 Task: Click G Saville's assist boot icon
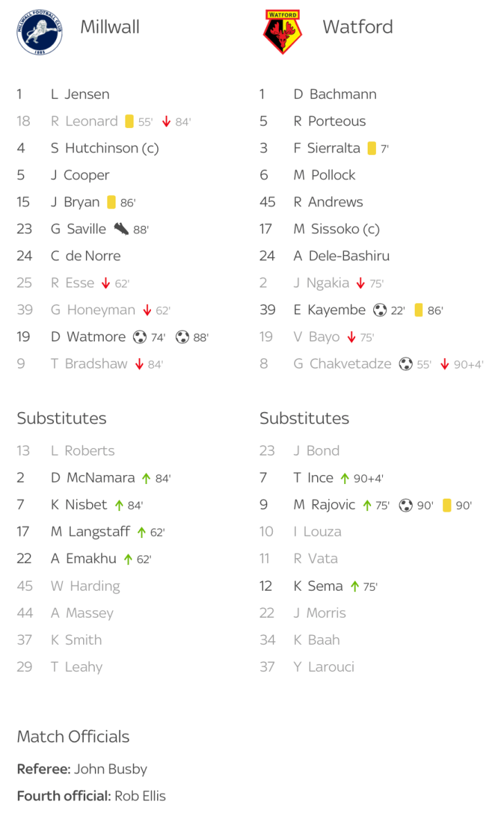click(121, 229)
